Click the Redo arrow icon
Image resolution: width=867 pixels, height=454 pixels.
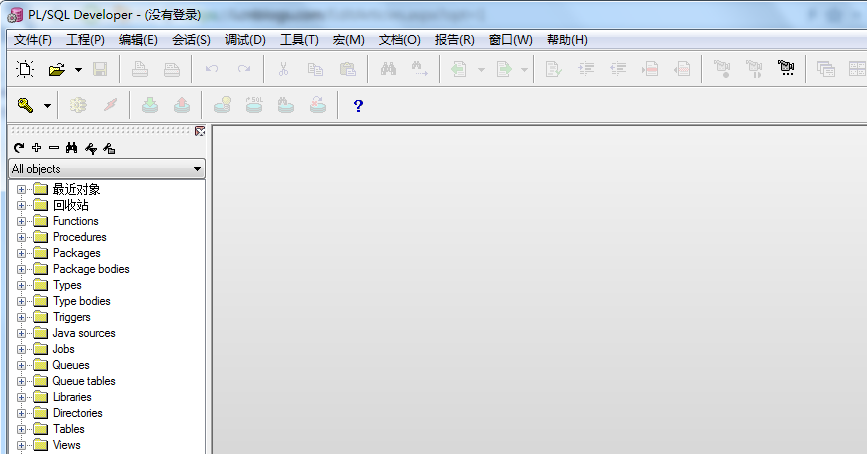click(x=244, y=69)
